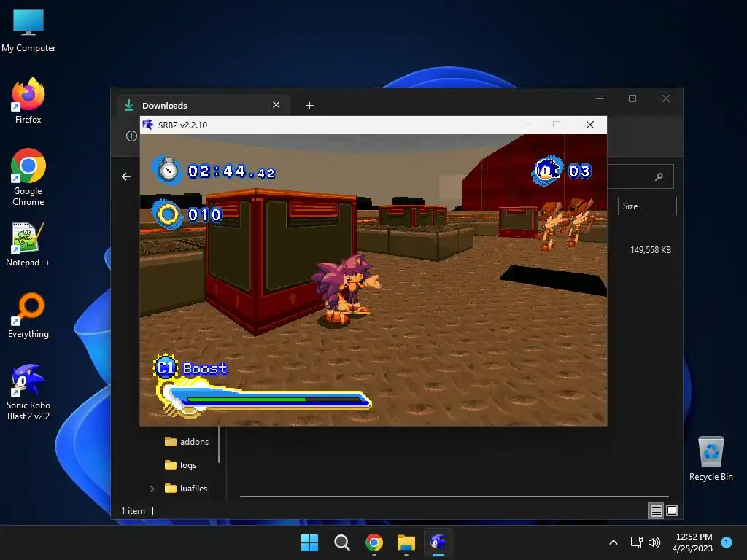Switch File Explorer to large thumbnails view
Screen dimensions: 747x560
point(672,511)
